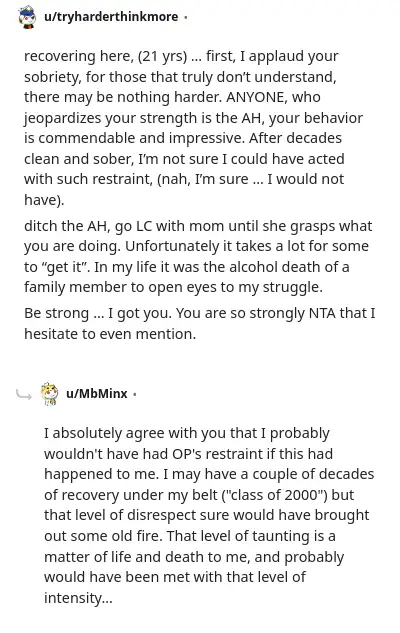Click the dot beside u/MbMinx
Viewport: 400px width, 633px height.
click(x=134, y=394)
